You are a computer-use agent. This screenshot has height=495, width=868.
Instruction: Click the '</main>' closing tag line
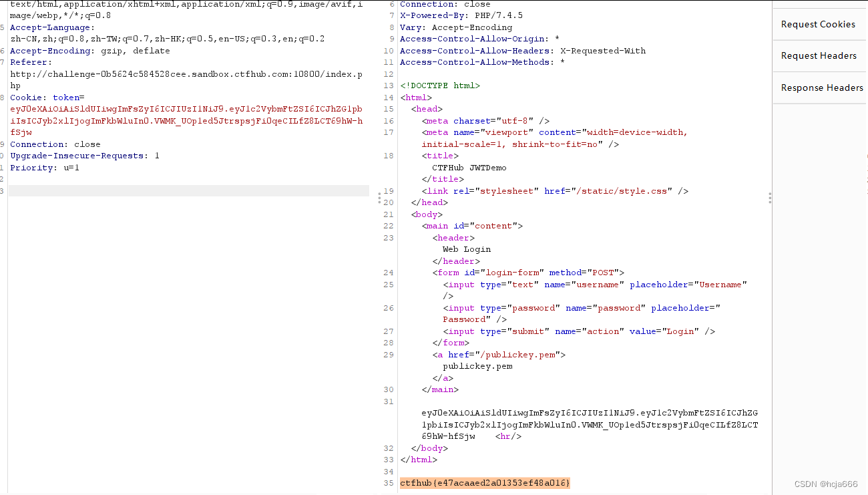tap(440, 389)
